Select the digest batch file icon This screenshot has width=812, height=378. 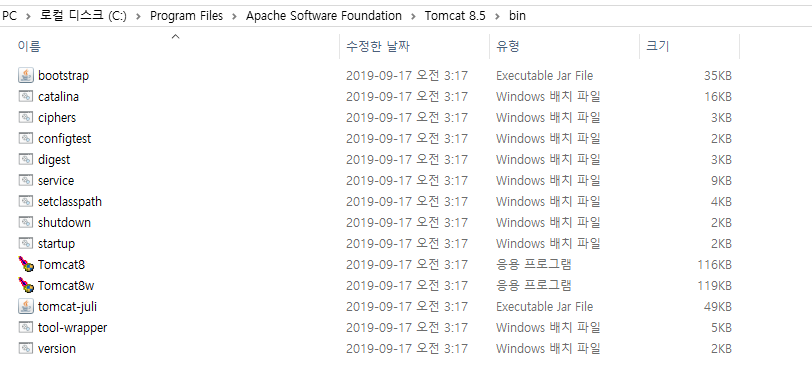(26, 159)
